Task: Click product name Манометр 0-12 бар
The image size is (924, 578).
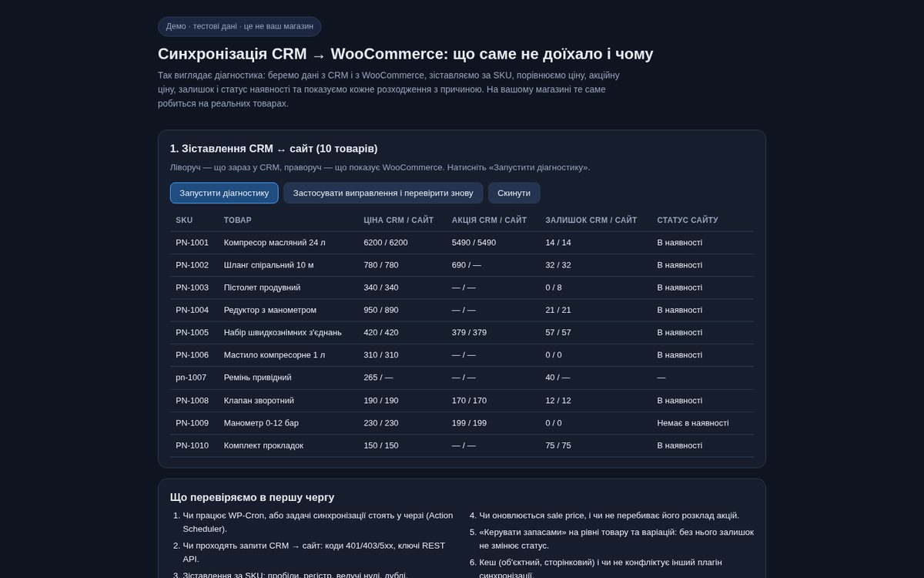Action: (261, 423)
